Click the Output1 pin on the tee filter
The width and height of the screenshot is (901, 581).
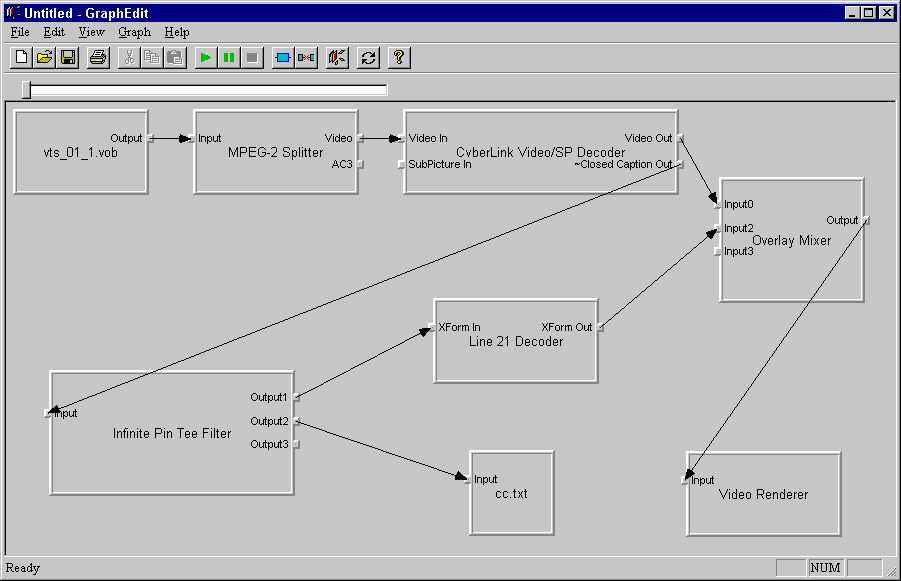coord(296,397)
